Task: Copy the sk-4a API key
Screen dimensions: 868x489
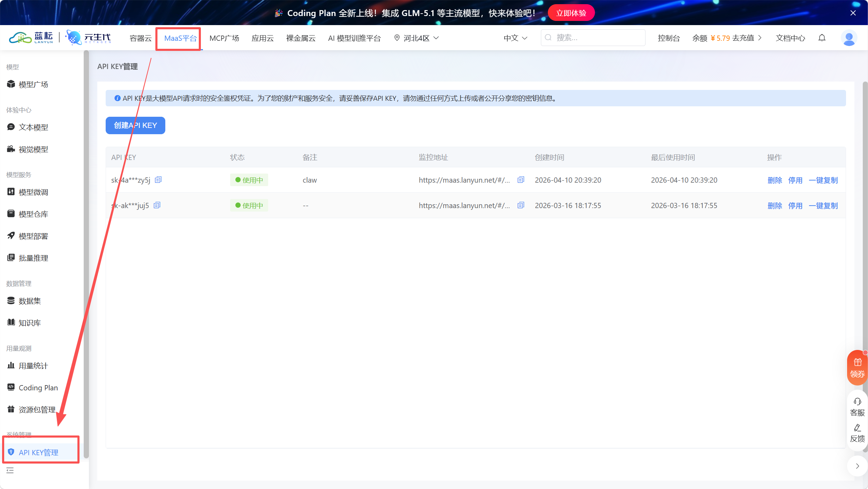Action: pos(158,179)
